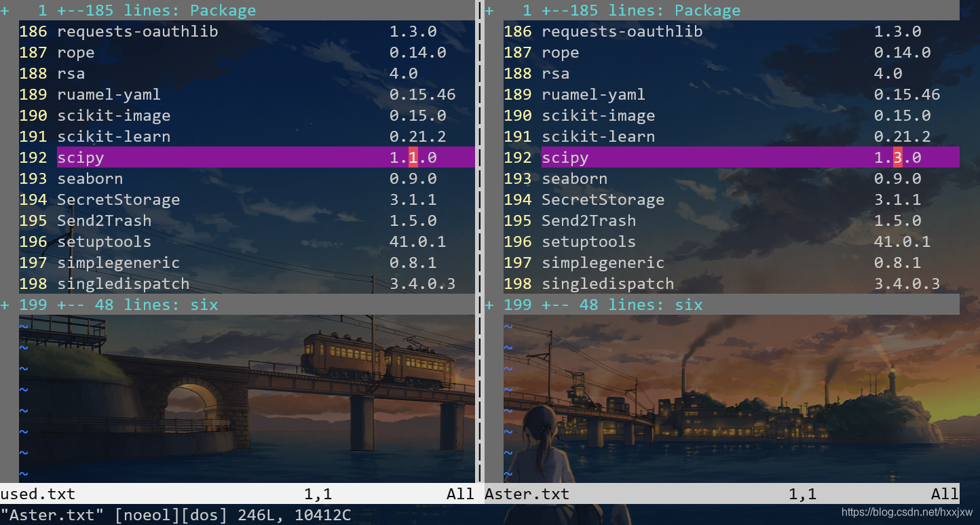Click version 3.4.0.3 in the right pane

pos(907,284)
